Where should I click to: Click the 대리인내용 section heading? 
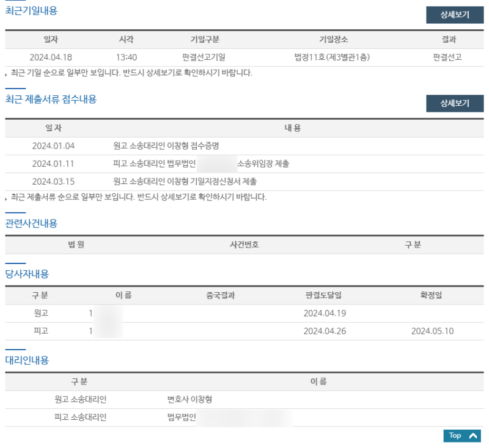[27, 360]
